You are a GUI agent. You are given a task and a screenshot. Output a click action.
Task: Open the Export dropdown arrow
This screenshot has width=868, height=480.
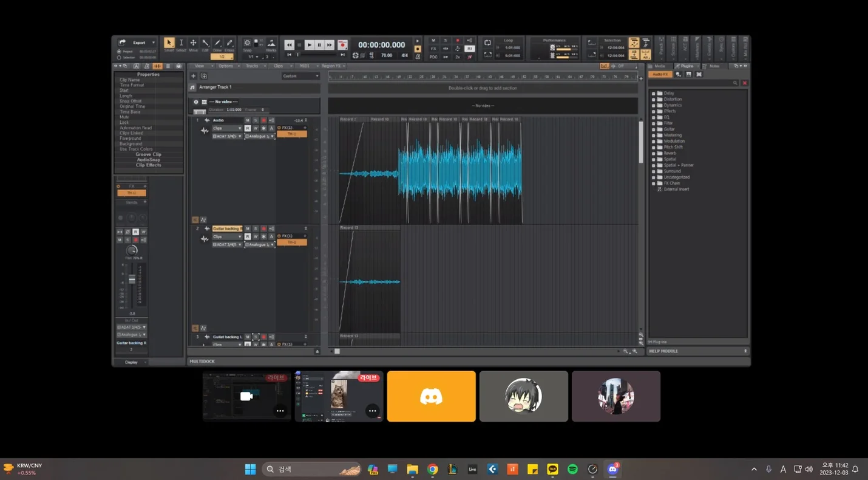pos(154,43)
